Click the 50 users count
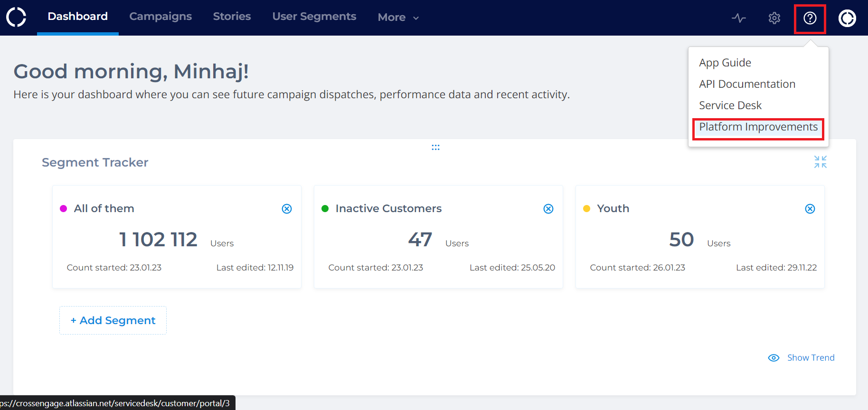The image size is (868, 410). [x=681, y=239]
